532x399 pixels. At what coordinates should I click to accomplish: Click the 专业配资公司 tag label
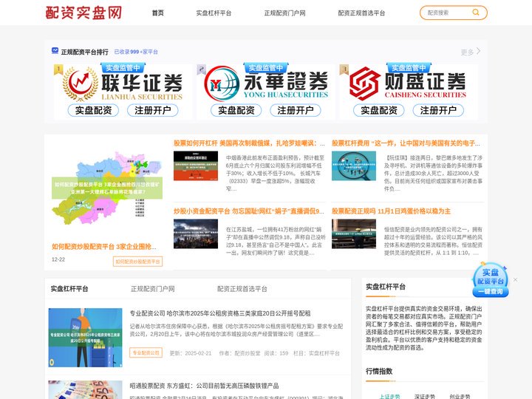pyautogui.click(x=146, y=352)
